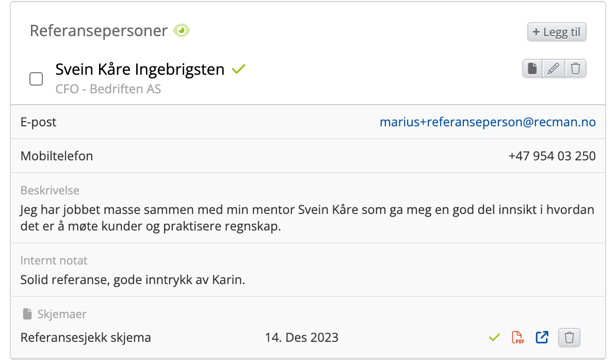Click the green verified checkmark beside the name
Screen dimensions: 616x364
click(x=238, y=69)
